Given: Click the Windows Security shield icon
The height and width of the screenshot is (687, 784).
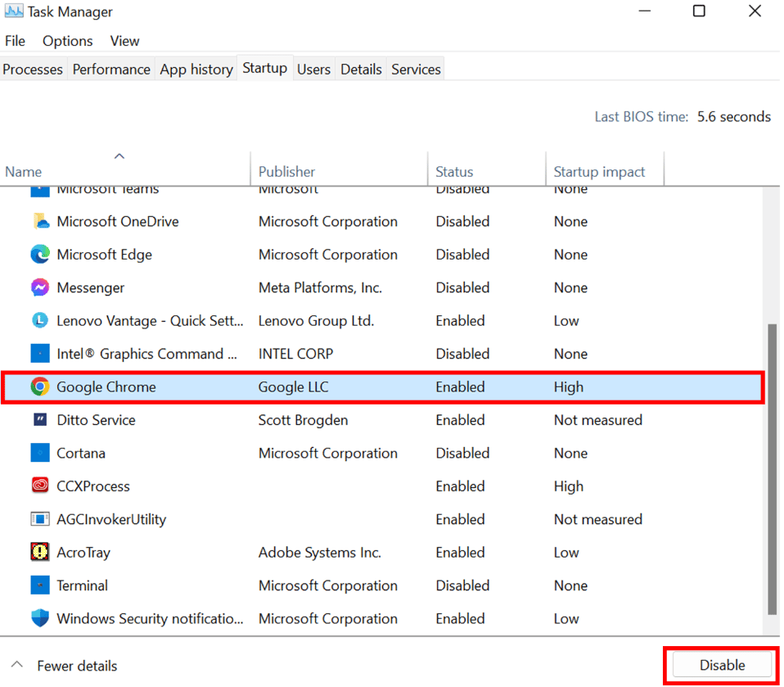Looking at the screenshot, I should click(40, 618).
